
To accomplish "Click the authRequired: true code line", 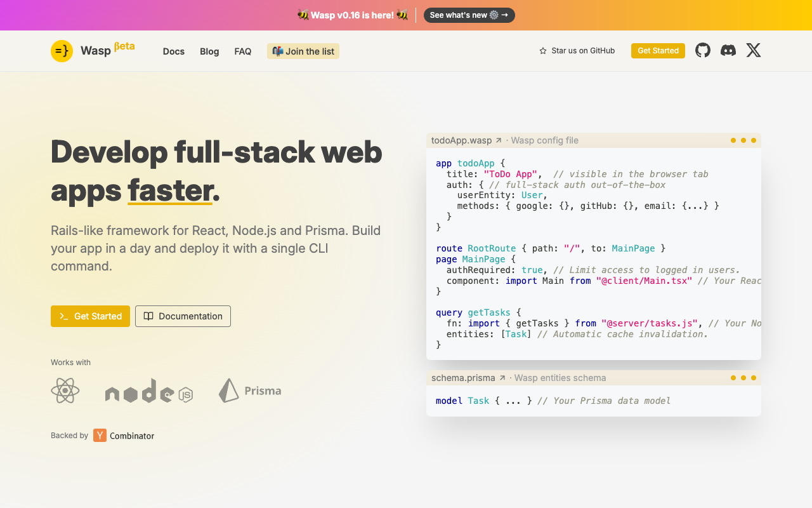I will tap(593, 270).
